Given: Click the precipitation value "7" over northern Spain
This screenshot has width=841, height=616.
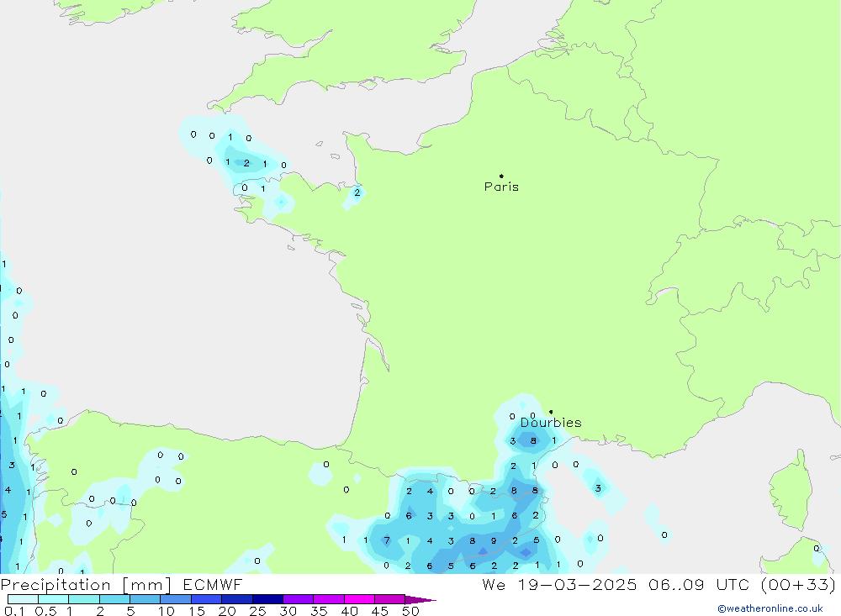Looking at the screenshot, I should pos(387,540).
